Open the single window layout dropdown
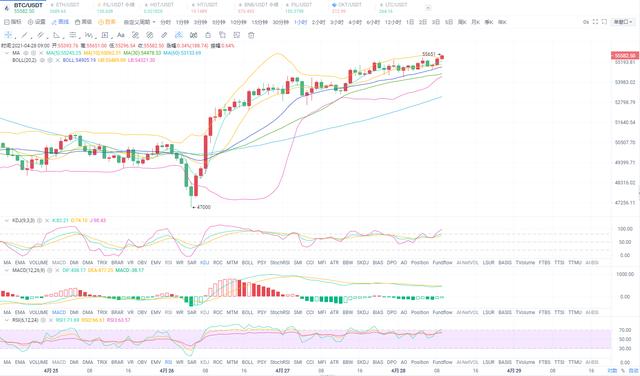 [x=623, y=22]
